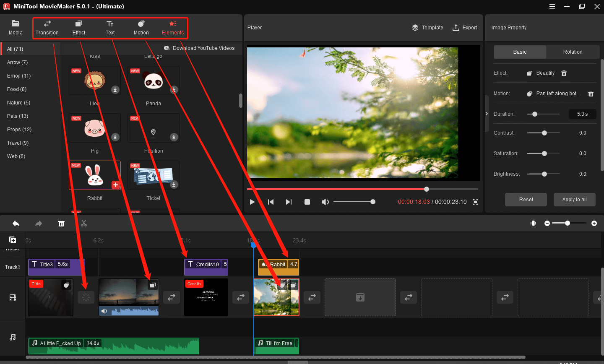
Task: Switch to the Media panel
Action: (16, 28)
